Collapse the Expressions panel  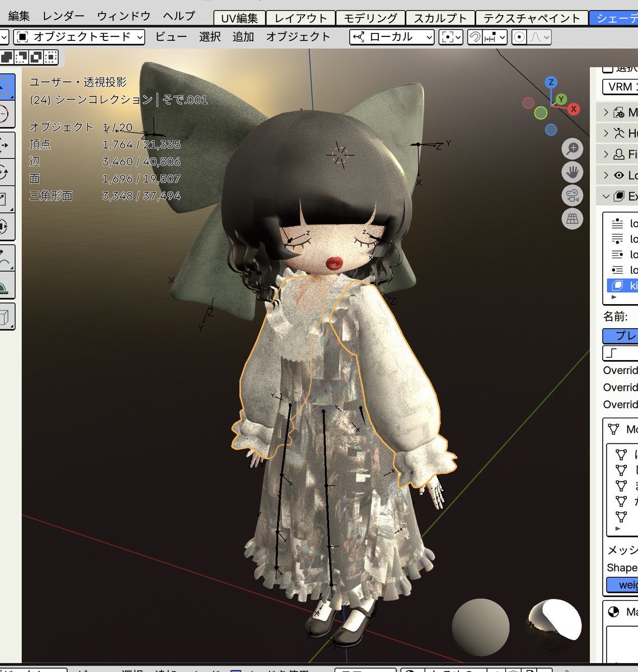click(x=617, y=196)
